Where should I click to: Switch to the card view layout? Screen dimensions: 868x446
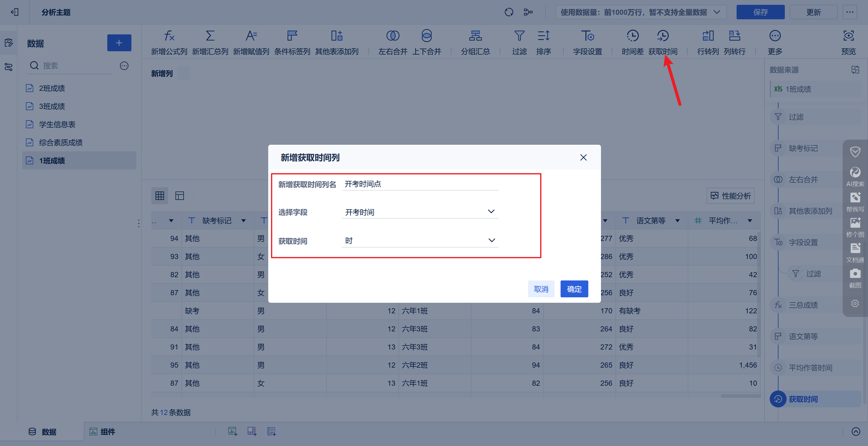pyautogui.click(x=180, y=195)
